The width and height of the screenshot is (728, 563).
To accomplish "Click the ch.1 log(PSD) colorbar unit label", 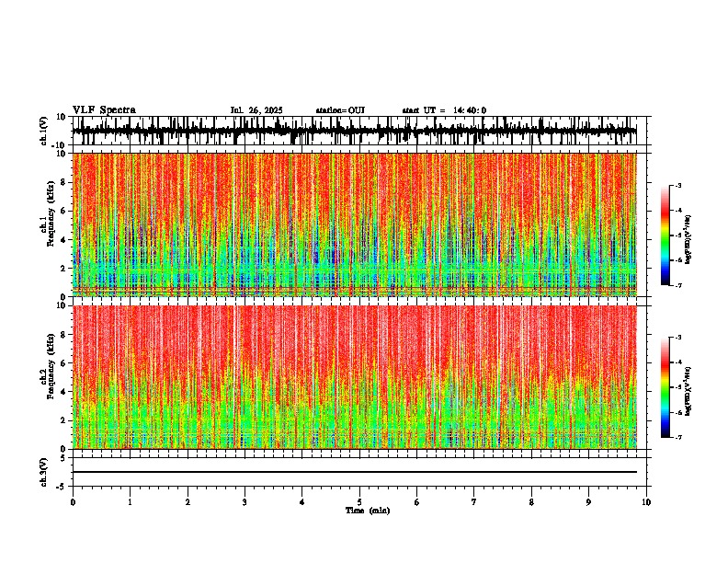I will coord(688,240).
